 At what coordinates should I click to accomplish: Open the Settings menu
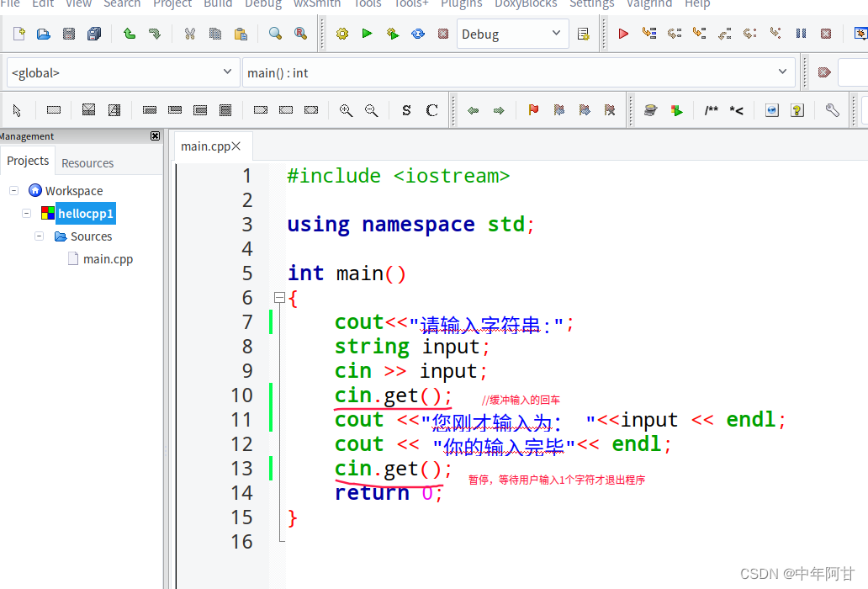(x=592, y=4)
